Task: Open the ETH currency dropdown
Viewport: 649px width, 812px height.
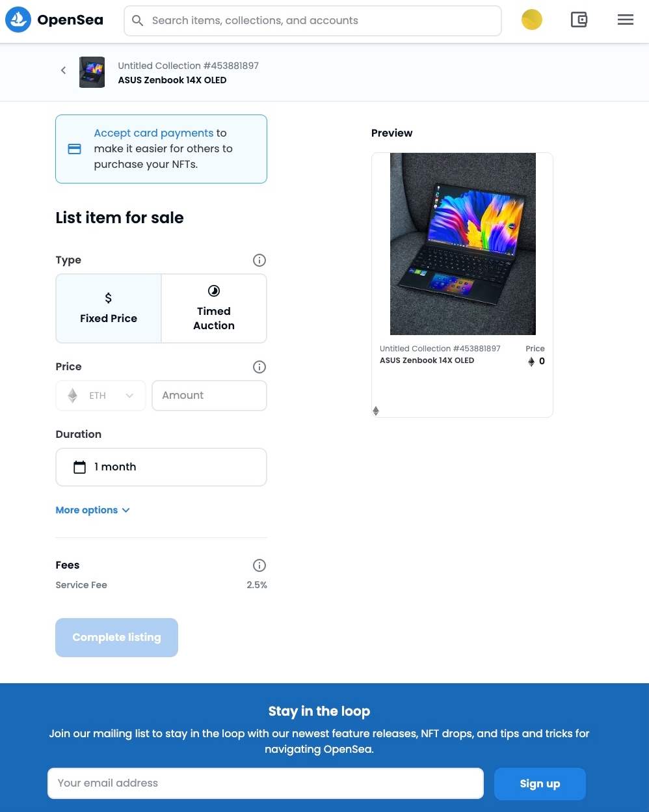Action: 101,396
